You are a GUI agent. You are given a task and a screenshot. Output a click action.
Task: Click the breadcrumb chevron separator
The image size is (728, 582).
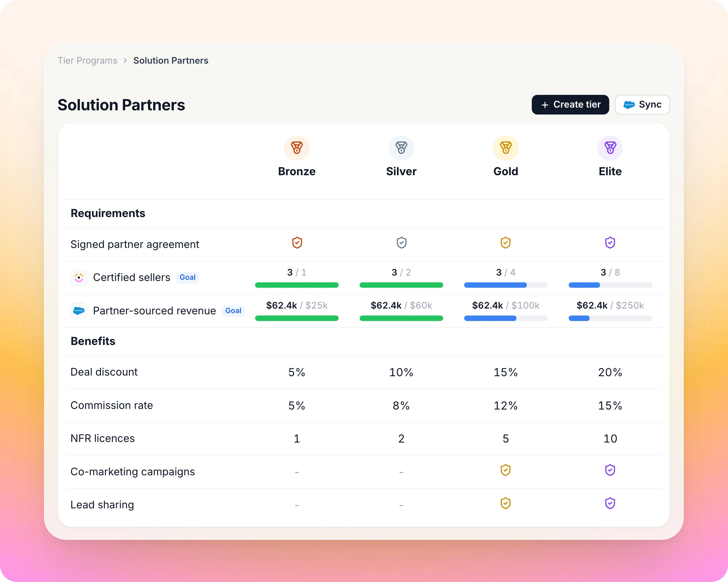(x=125, y=60)
